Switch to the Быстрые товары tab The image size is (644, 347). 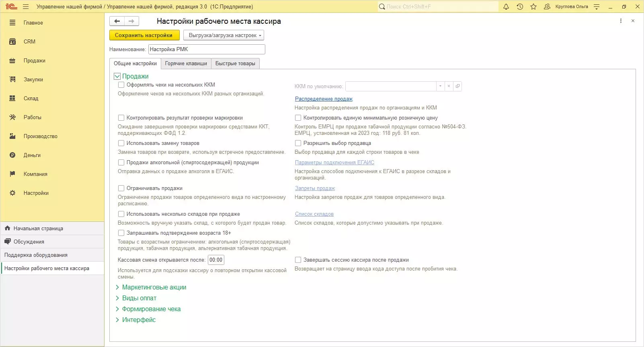tap(235, 64)
